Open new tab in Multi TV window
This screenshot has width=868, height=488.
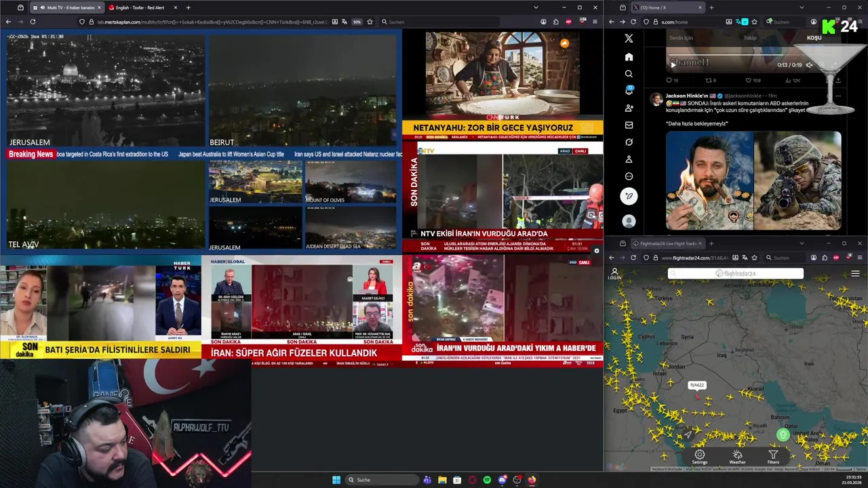tap(188, 7)
